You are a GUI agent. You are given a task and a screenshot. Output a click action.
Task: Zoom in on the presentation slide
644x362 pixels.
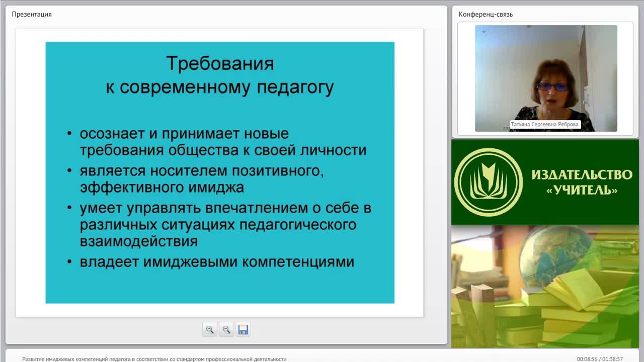click(x=210, y=329)
